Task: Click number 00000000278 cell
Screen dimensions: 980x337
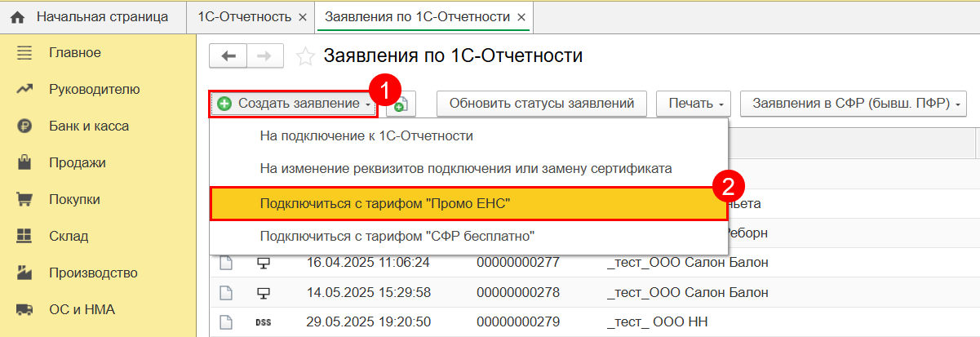Action: (x=518, y=292)
